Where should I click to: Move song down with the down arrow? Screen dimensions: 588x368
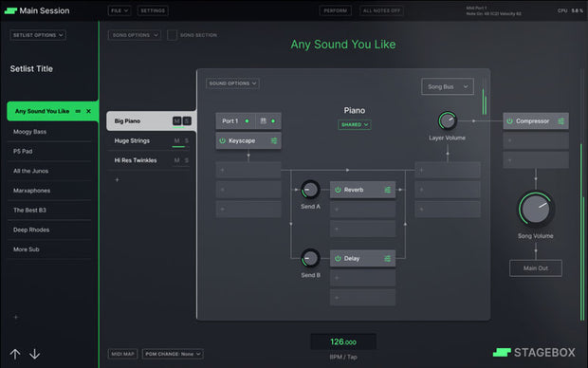coord(34,354)
